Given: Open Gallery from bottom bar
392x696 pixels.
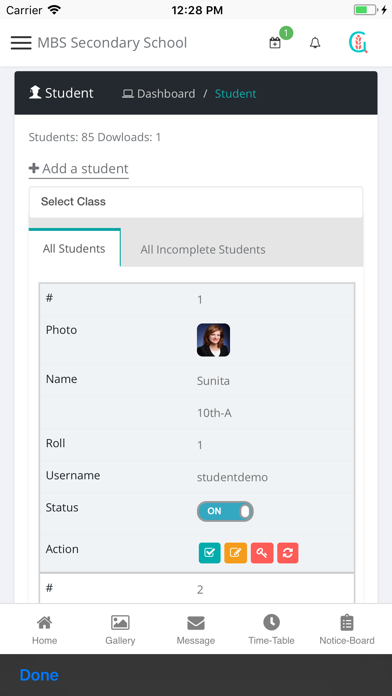Looking at the screenshot, I should click(120, 629).
